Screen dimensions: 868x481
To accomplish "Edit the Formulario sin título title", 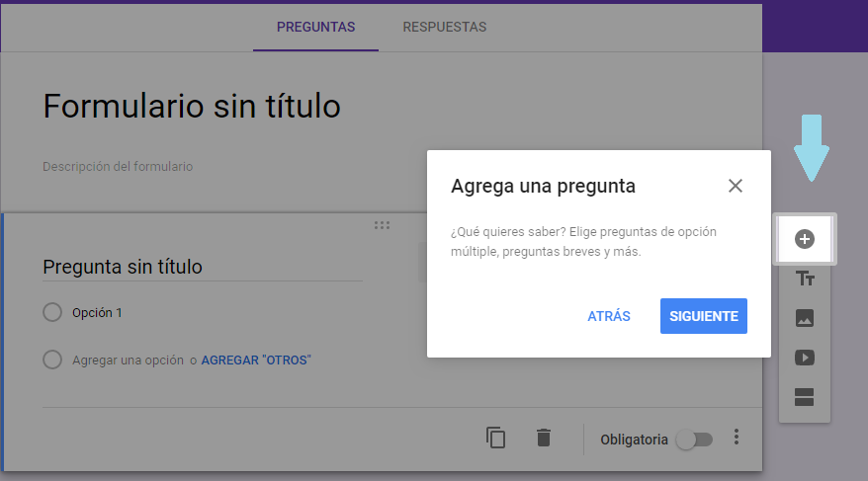I will 192,106.
